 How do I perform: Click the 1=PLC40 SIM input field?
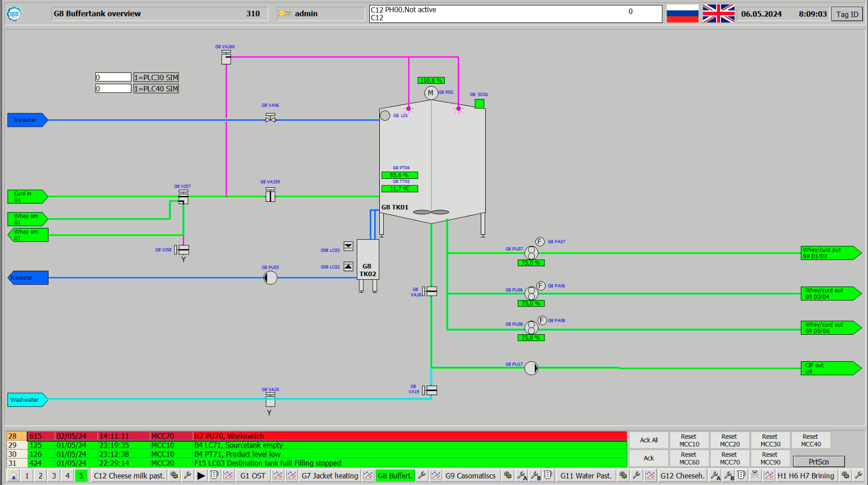[x=113, y=88]
